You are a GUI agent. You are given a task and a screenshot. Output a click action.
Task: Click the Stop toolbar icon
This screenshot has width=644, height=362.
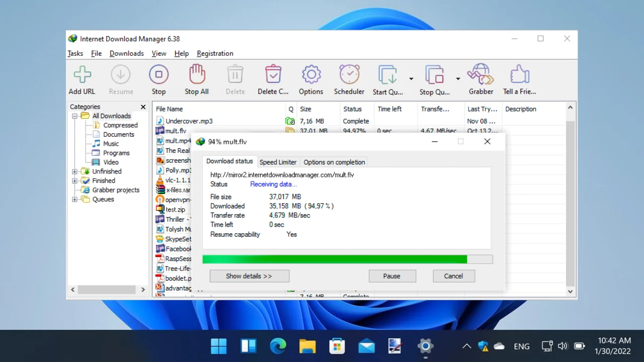point(158,75)
